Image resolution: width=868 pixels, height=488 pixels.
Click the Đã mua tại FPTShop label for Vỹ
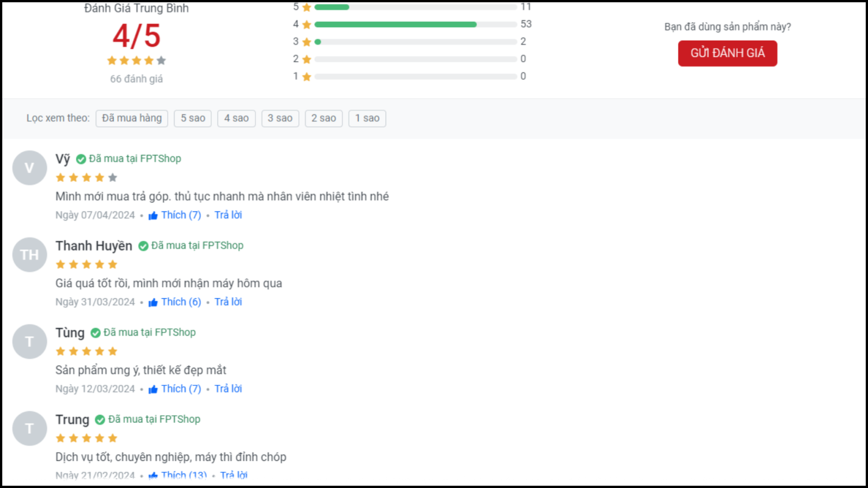(x=135, y=159)
